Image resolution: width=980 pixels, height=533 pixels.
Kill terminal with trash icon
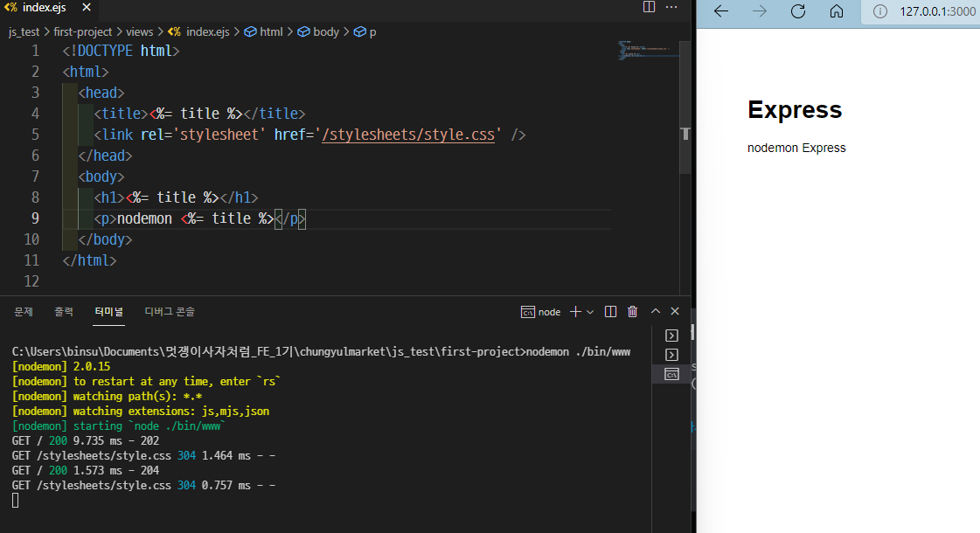tap(633, 312)
